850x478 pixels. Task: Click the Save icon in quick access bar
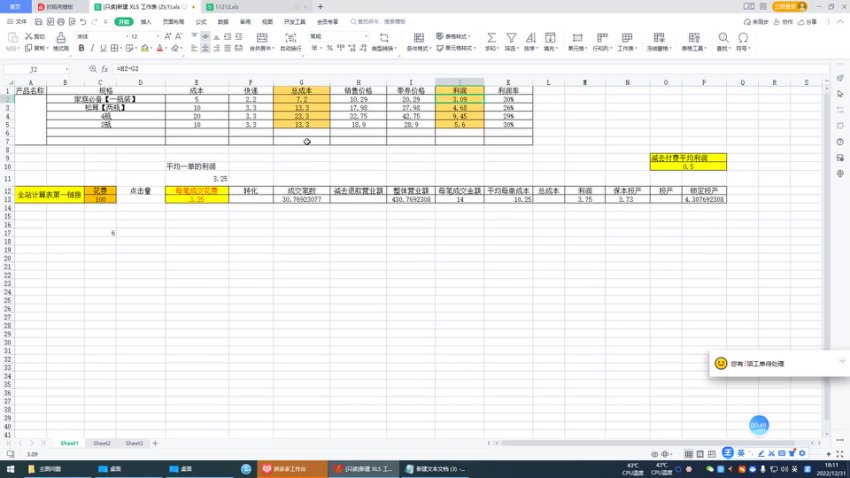(x=38, y=22)
